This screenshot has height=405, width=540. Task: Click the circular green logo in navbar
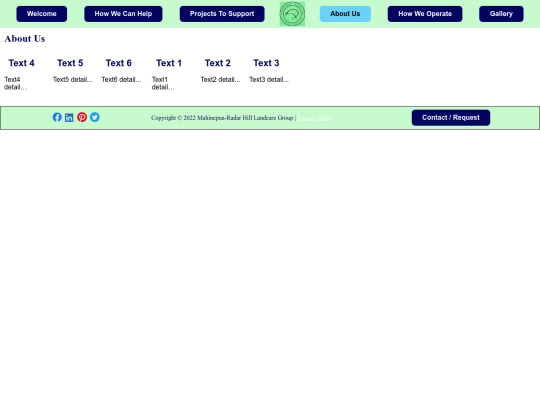tap(292, 14)
